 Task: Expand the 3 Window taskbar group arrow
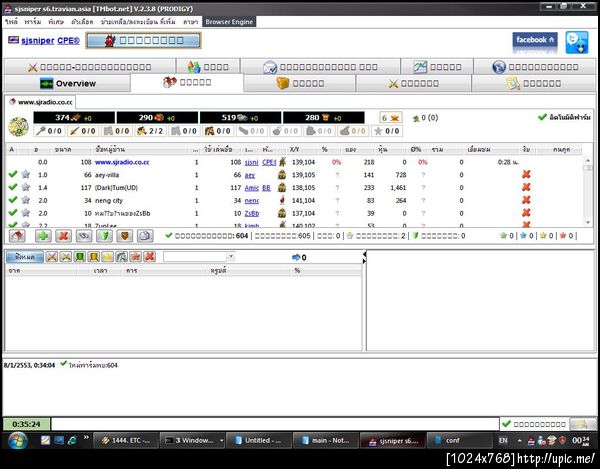tap(221, 441)
